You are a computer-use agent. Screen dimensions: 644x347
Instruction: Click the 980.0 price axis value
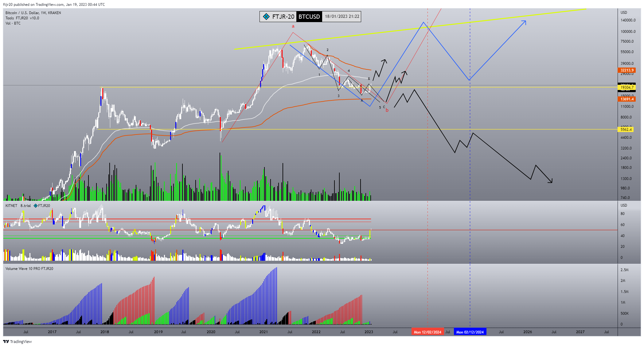pyautogui.click(x=625, y=188)
